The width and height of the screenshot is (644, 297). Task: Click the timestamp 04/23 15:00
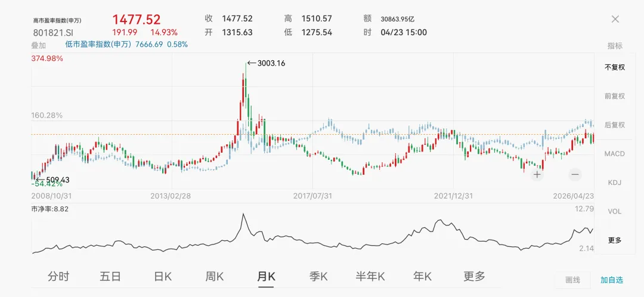404,32
